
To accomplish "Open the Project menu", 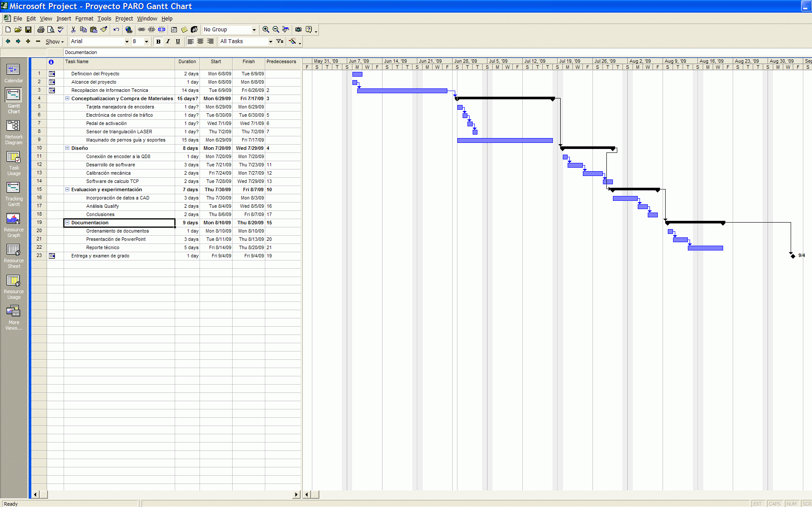I will tap(124, 18).
